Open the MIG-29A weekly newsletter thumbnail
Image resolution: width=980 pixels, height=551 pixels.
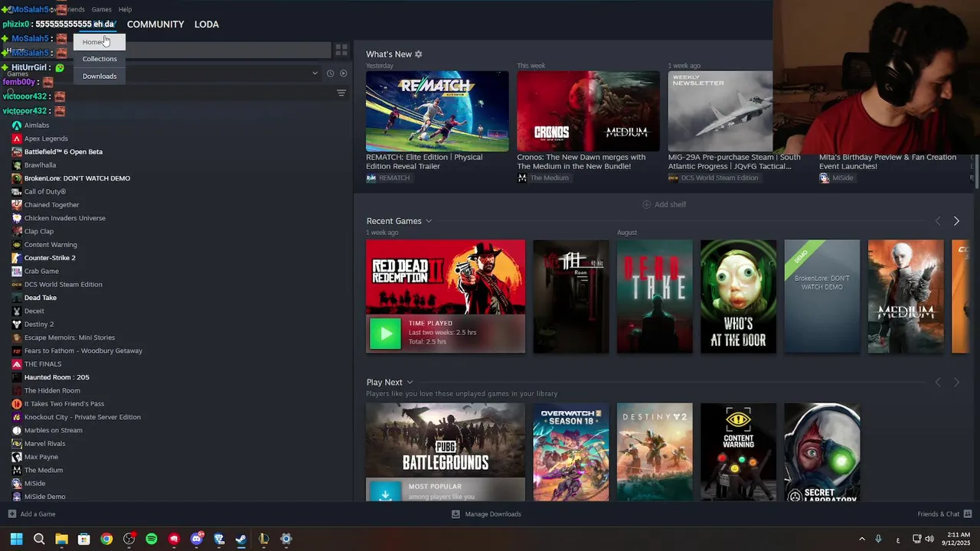720,111
